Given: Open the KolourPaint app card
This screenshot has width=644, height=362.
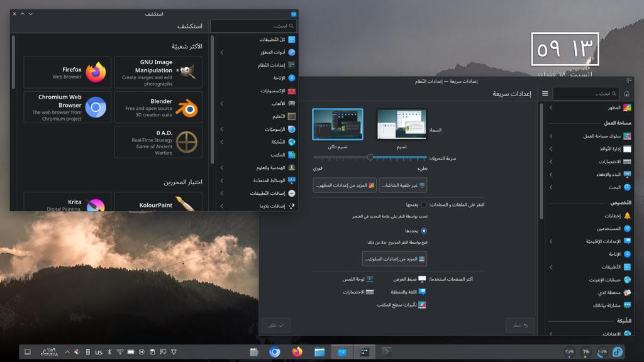Looking at the screenshot, I should (x=158, y=202).
